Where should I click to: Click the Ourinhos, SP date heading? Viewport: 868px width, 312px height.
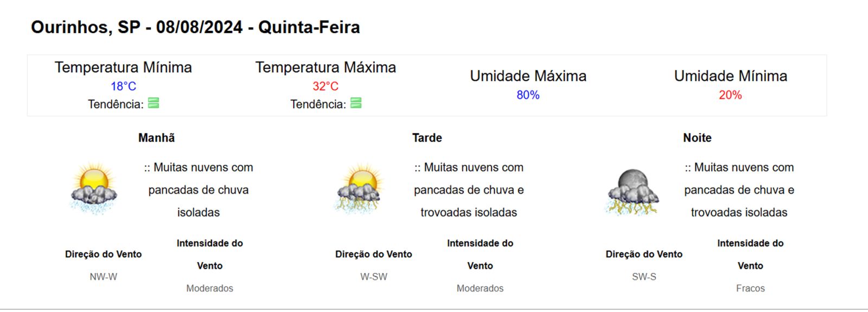pos(195,27)
